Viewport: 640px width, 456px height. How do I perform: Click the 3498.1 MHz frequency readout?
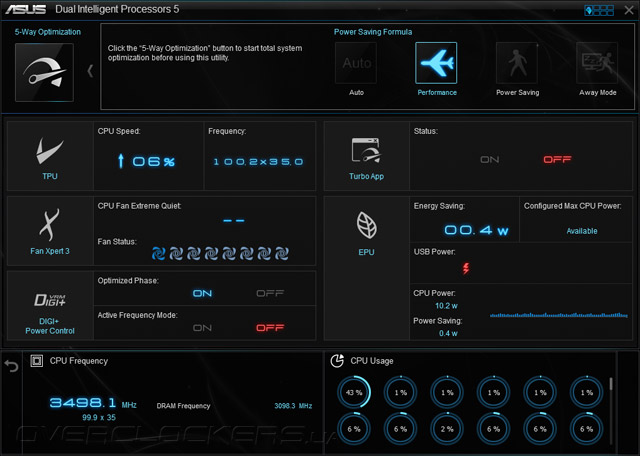tap(93, 403)
